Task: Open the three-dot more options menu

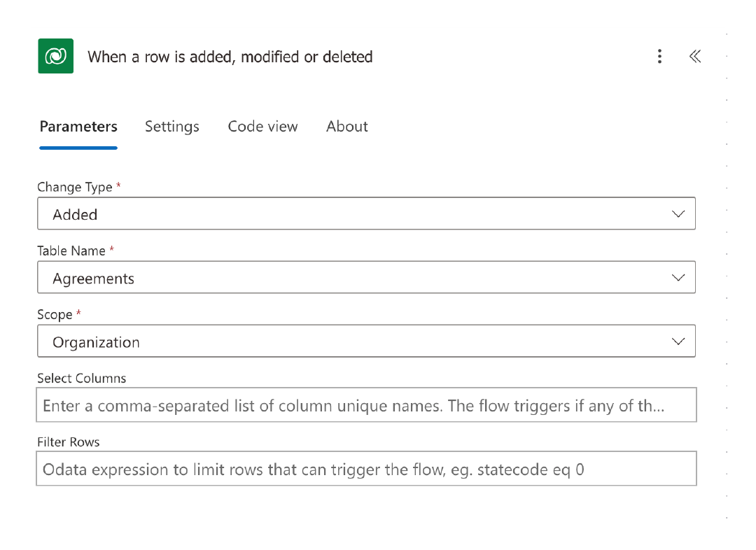Action: click(x=659, y=57)
